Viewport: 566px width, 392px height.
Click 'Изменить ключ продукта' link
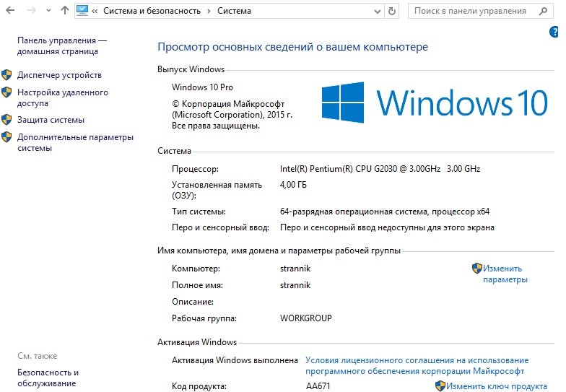point(497,386)
